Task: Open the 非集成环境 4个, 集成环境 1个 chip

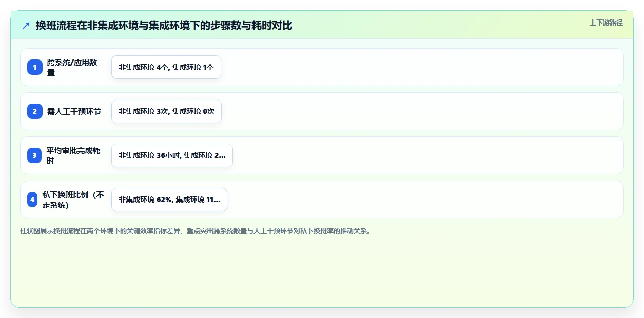Action: tap(166, 67)
